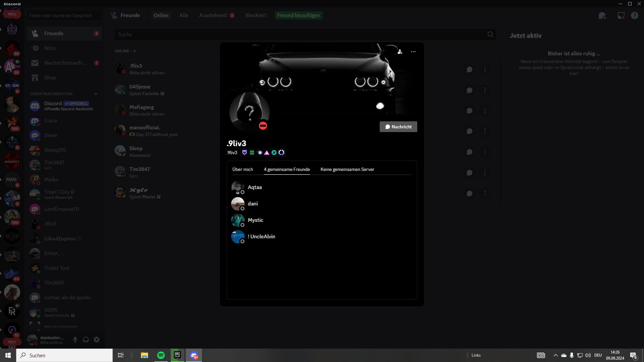Open the three-dot menu in profile popup
Image resolution: width=644 pixels, height=362 pixels.
pyautogui.click(x=413, y=52)
